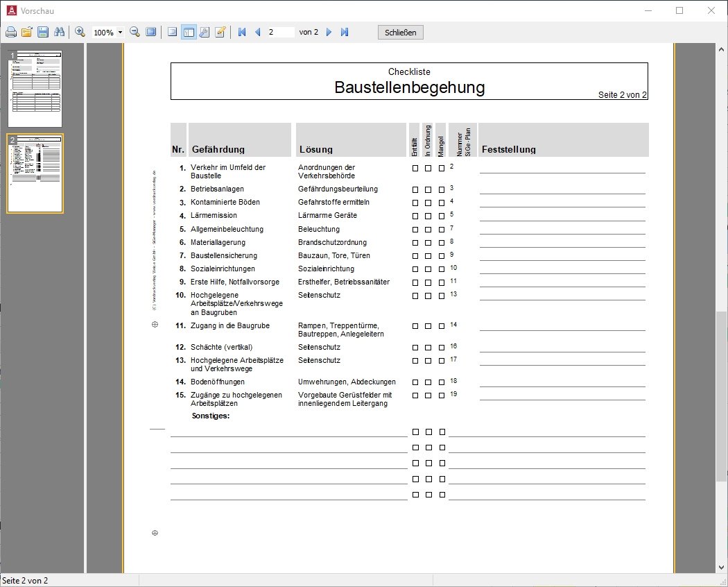Check In Ordnung box for Sozialeinrichtungen
Image resolution: width=728 pixels, height=587 pixels.
pos(428,269)
